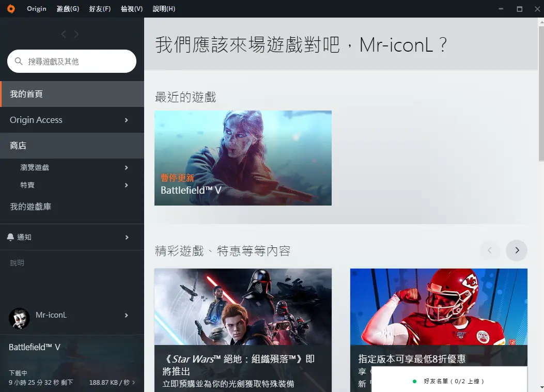Viewport: 544px width, 392px height.
Task: Click the vertical scrollbar thumb
Action: [x=541, y=93]
